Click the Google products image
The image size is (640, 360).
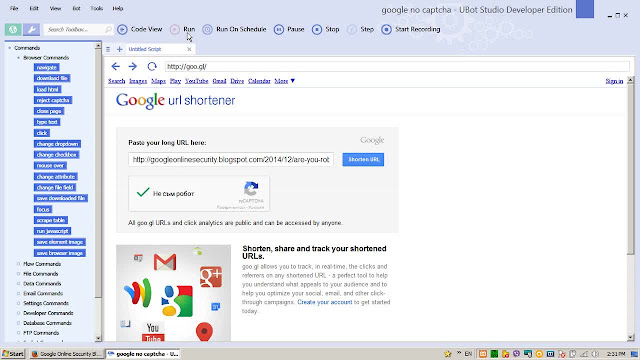pos(173,293)
